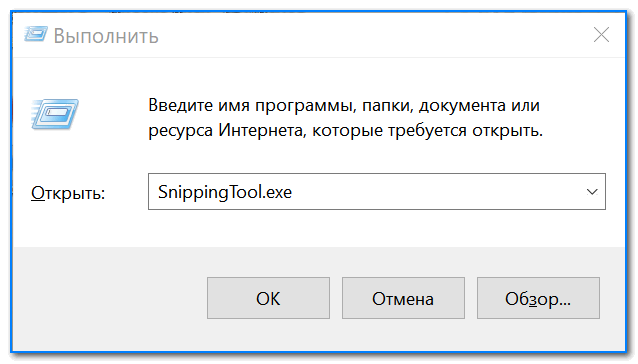Expand the Открыть combo box dropdown arrow
Image resolution: width=638 pixels, height=364 pixels.
click(x=592, y=192)
